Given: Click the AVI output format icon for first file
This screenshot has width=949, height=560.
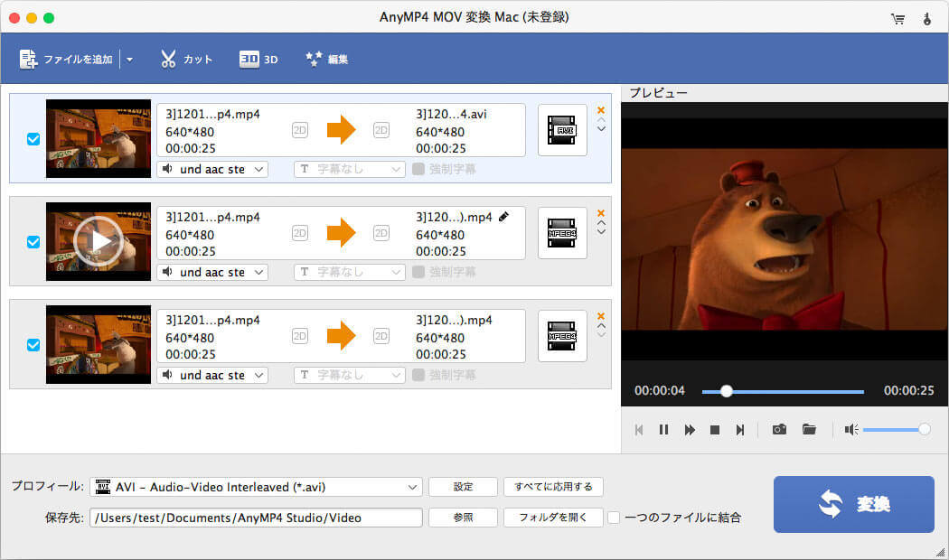Looking at the screenshot, I should pyautogui.click(x=562, y=130).
